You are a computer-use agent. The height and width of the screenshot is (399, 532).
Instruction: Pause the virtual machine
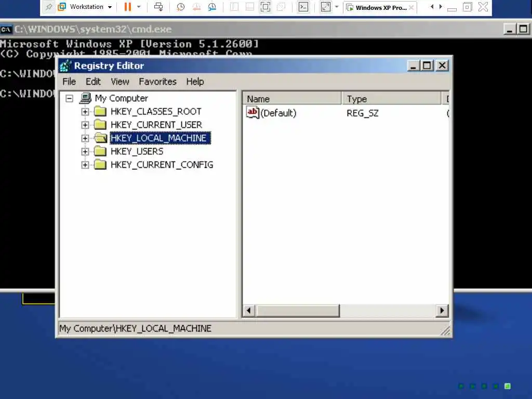pos(128,7)
